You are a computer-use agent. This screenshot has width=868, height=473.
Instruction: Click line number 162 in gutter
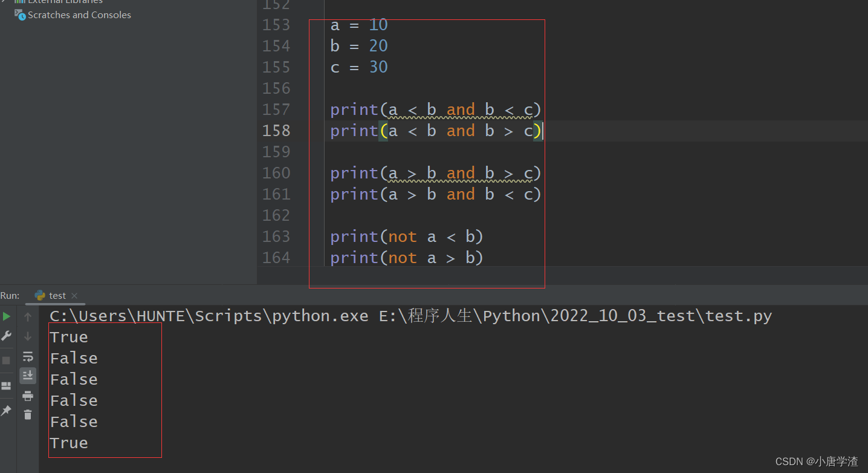(x=276, y=215)
